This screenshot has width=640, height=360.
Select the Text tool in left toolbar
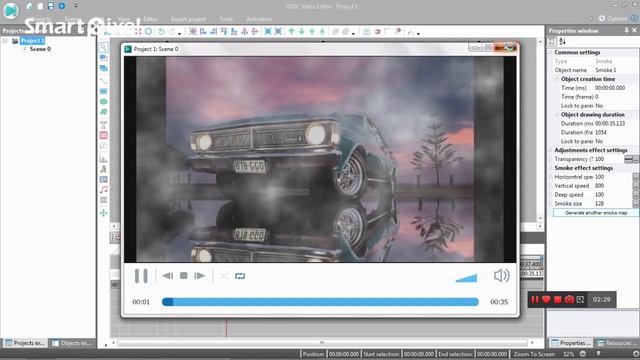103,124
